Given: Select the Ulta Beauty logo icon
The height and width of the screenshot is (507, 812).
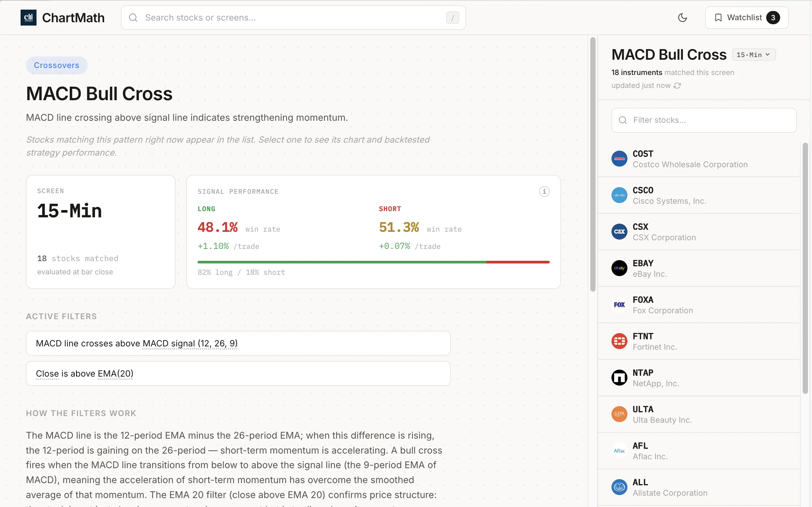Looking at the screenshot, I should coord(619,414).
